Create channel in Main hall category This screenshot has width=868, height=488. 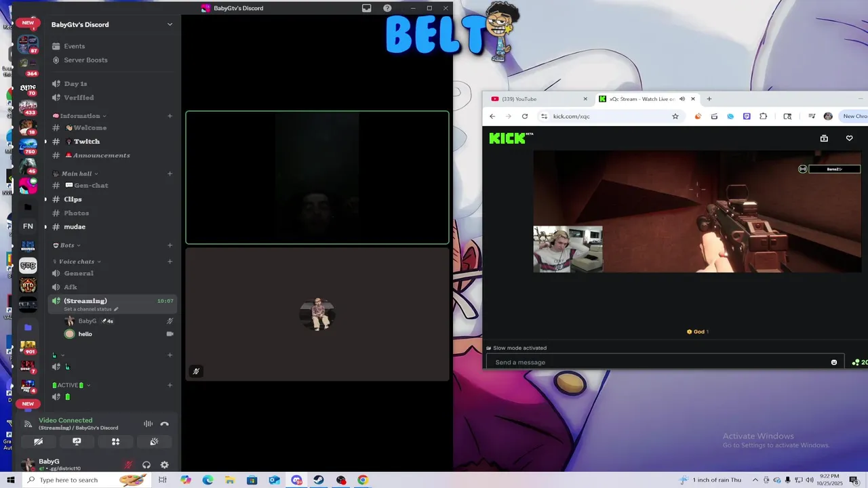click(x=170, y=174)
